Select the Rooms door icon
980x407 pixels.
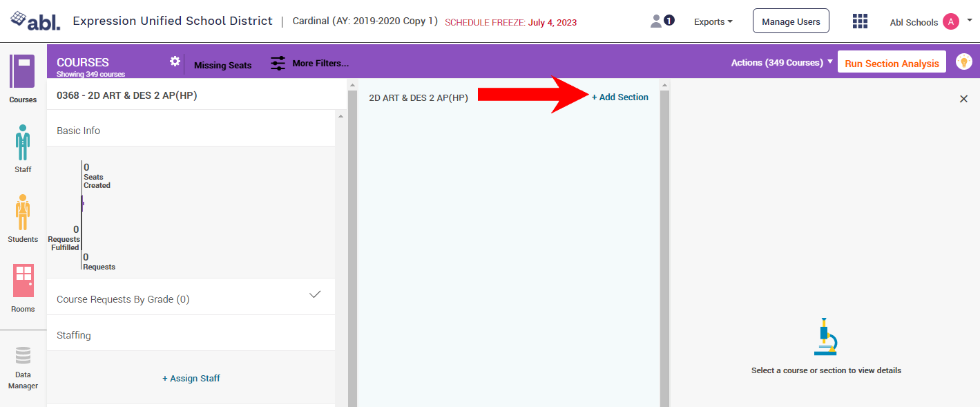pos(23,281)
